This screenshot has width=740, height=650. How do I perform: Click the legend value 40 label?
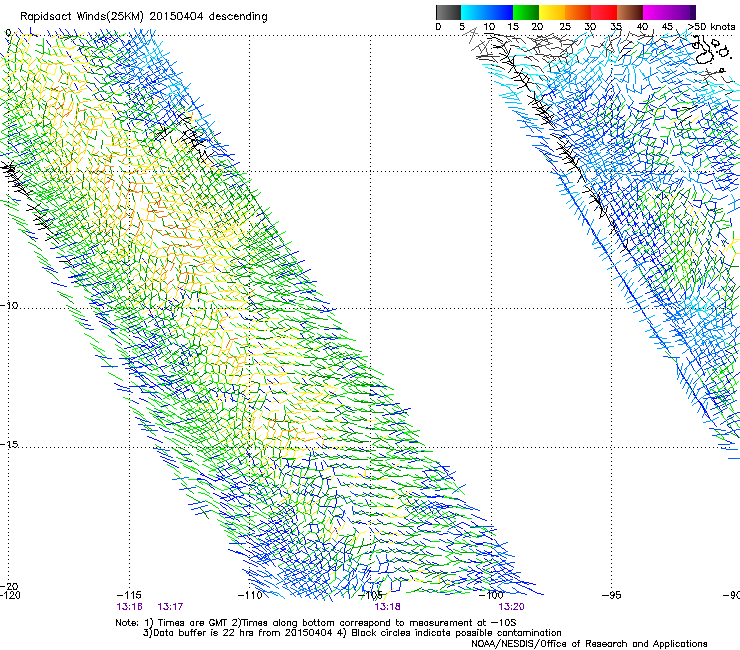642,27
